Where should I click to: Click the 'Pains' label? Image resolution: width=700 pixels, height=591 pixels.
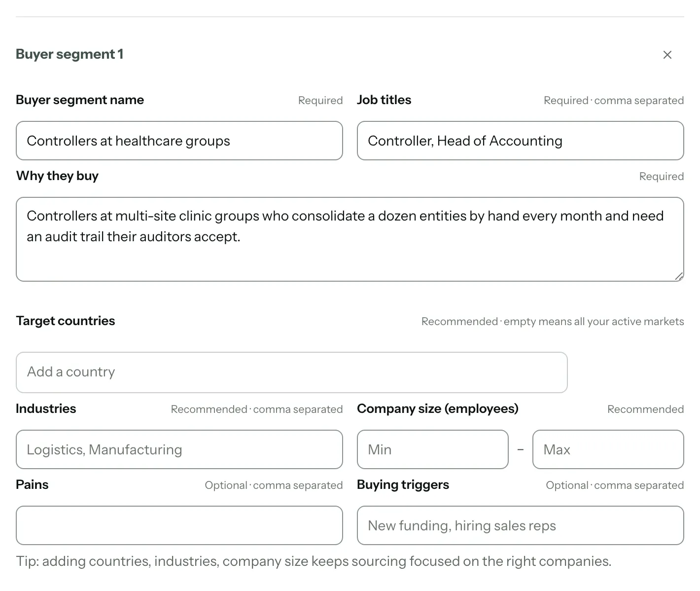pyautogui.click(x=32, y=484)
